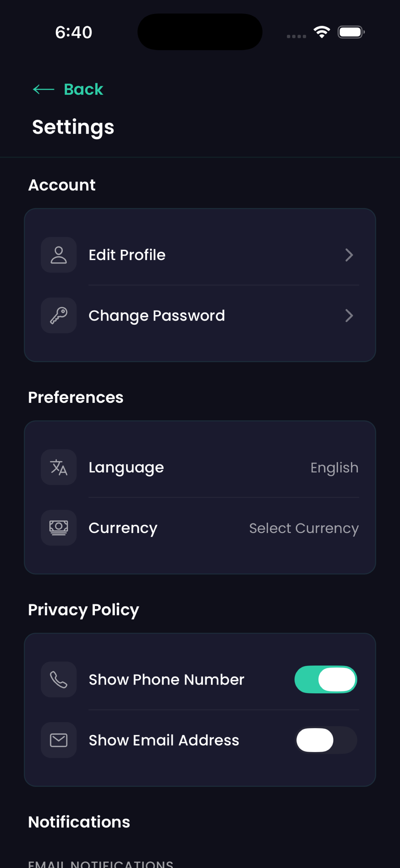Open Change Password via its chevron

pyautogui.click(x=349, y=316)
